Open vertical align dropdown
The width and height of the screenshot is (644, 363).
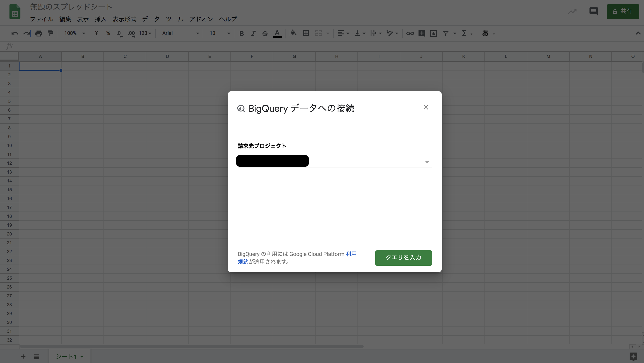click(360, 33)
